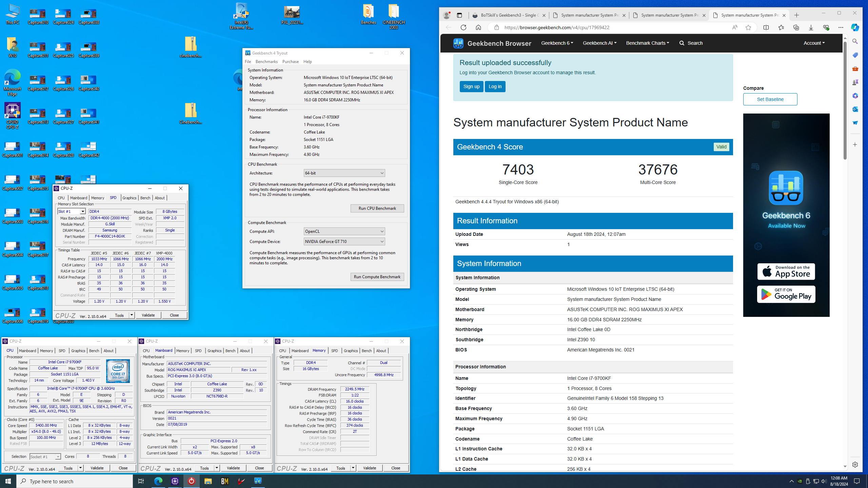Select the This PC desktop icon
Image resolution: width=868 pixels, height=488 pixels.
12,14
